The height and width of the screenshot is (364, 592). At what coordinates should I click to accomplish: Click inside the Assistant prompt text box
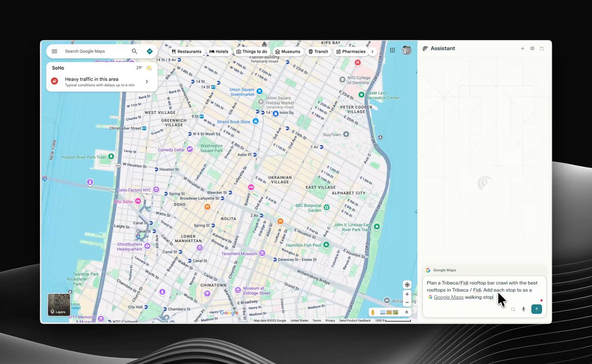tap(484, 296)
